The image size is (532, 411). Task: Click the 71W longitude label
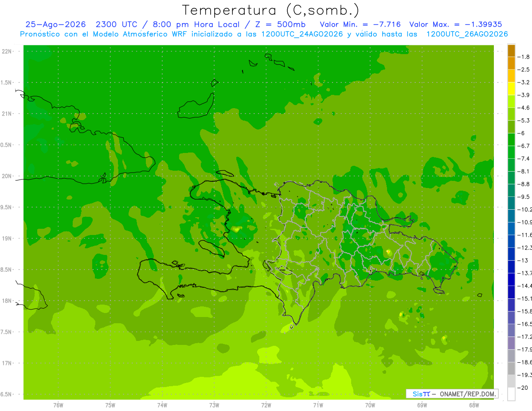(318, 405)
